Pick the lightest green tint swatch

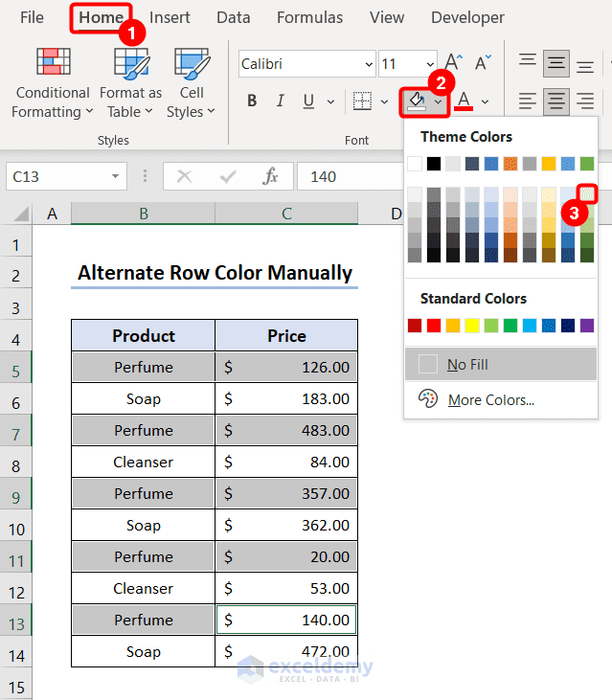coord(587,194)
